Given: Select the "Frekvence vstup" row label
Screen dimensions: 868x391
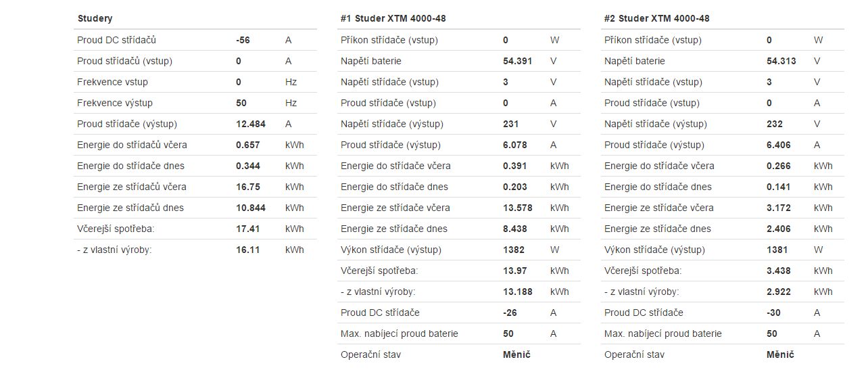Looking at the screenshot, I should (112, 82).
